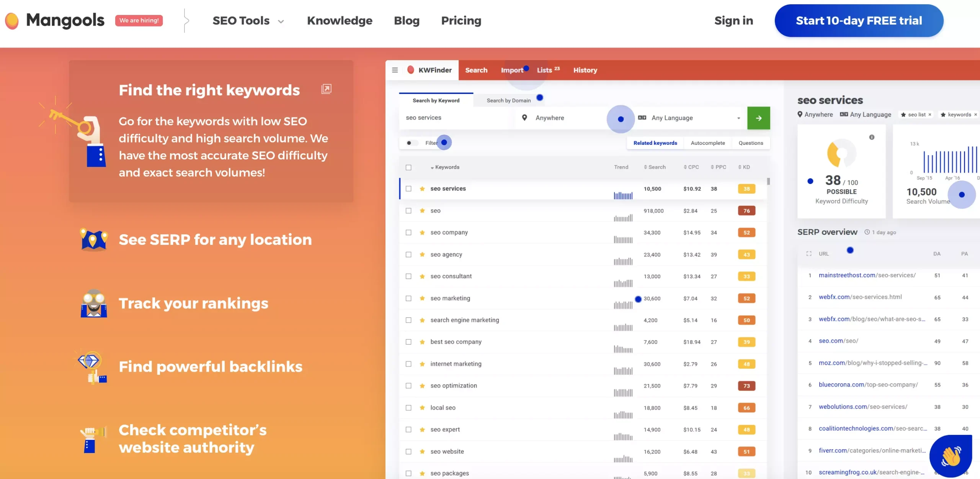Check the seo marketing row checkbox

point(408,298)
